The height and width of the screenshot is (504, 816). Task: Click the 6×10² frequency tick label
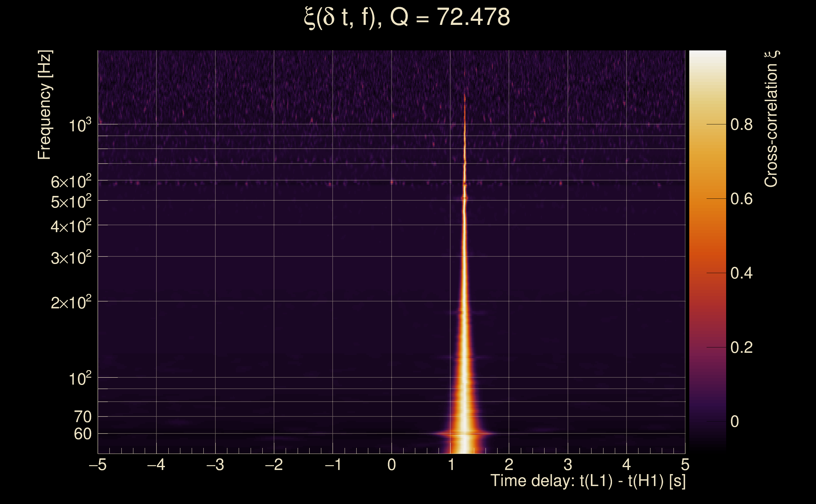coord(71,182)
